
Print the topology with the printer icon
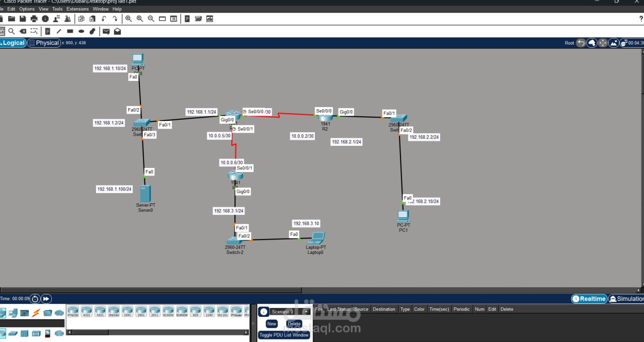coord(34,19)
